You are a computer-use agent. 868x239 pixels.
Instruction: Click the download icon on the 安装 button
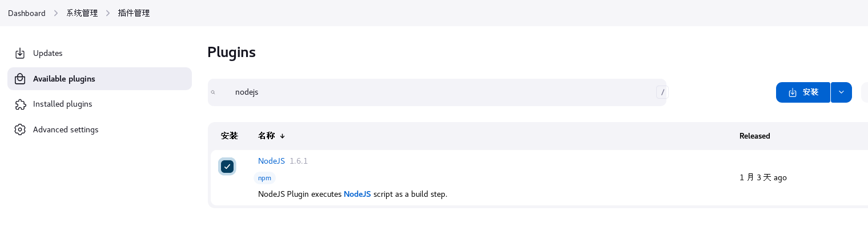pos(793,92)
